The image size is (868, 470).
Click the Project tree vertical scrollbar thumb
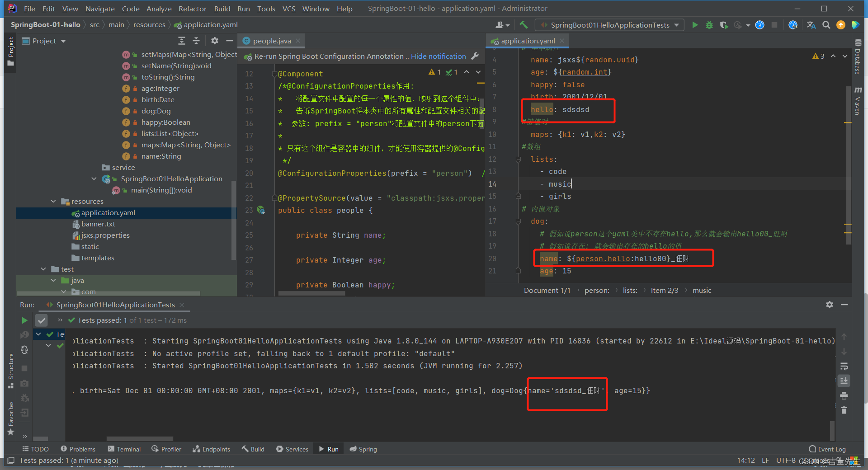(233, 220)
